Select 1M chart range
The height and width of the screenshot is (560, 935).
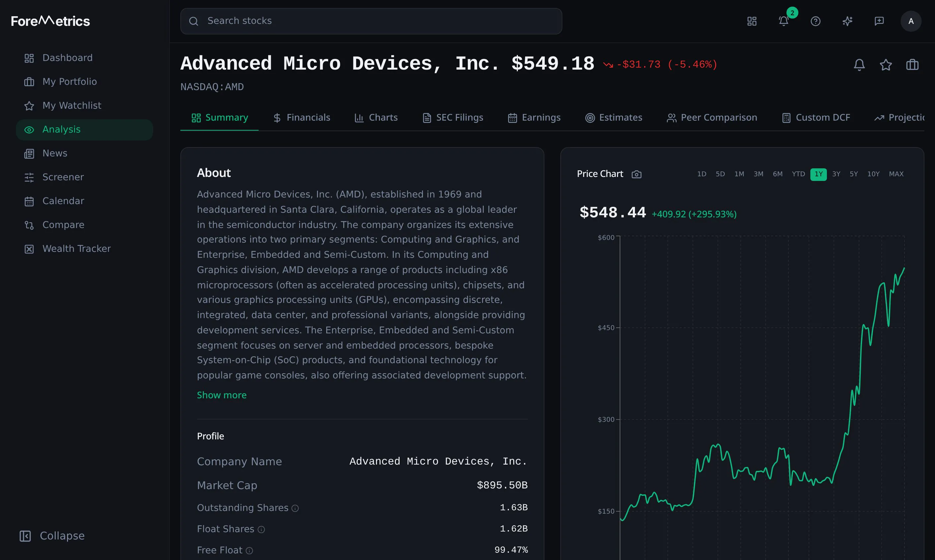tap(739, 174)
